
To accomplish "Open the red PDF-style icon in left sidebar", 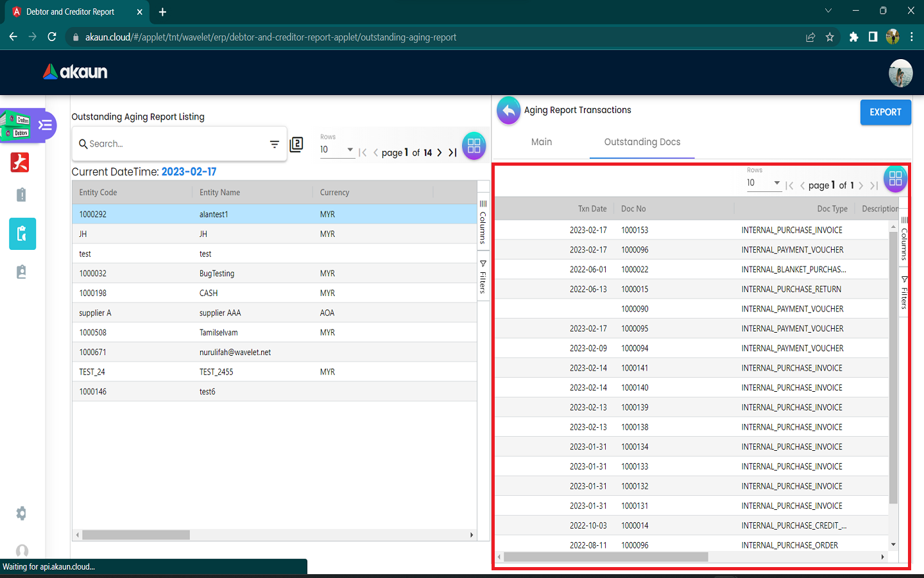I will [x=20, y=162].
